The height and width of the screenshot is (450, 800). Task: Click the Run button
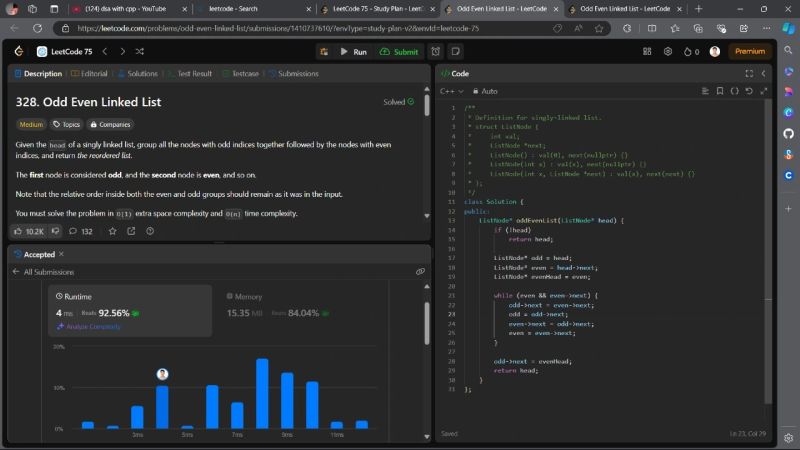[x=354, y=52]
